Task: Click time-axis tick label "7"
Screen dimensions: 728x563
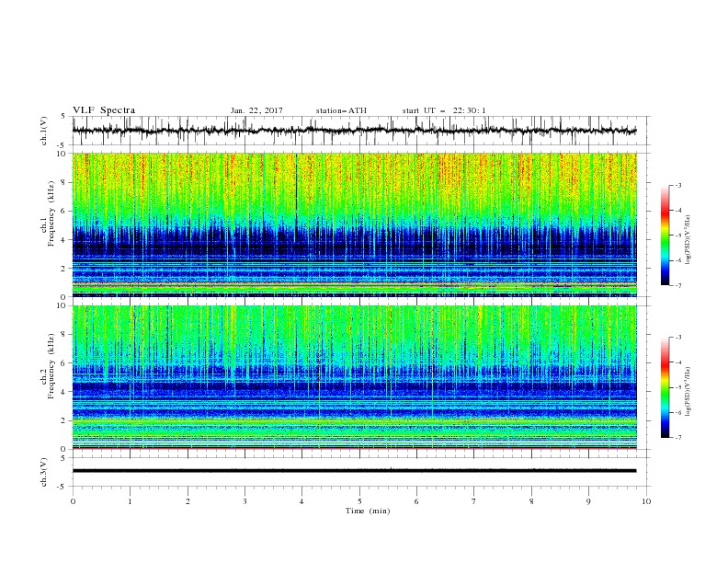Action: [x=474, y=501]
